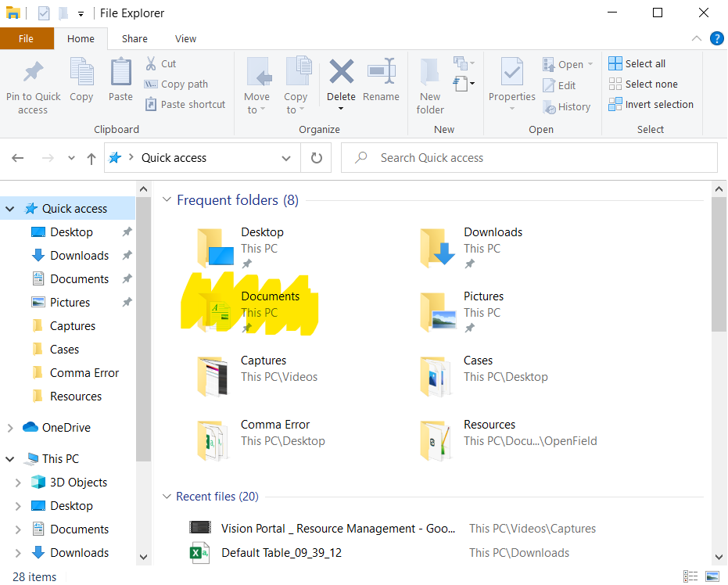Select the Vision Portal _ Resource Management file

click(x=338, y=529)
